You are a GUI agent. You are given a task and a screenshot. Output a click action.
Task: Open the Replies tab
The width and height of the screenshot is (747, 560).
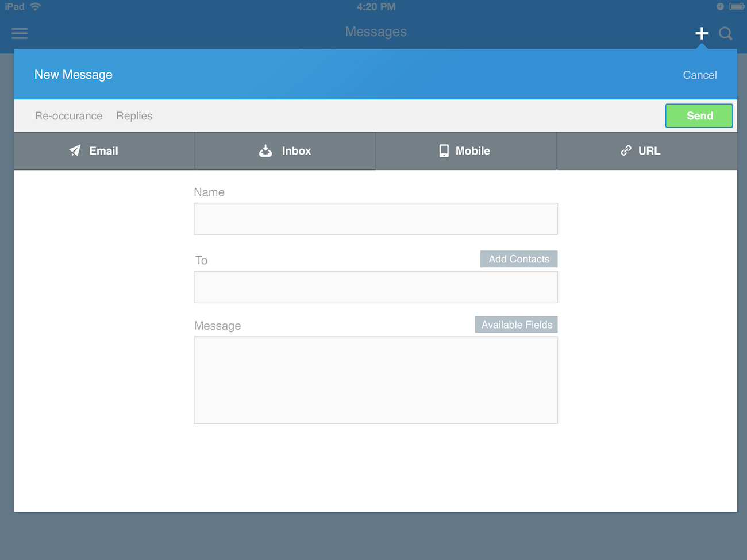click(x=134, y=116)
